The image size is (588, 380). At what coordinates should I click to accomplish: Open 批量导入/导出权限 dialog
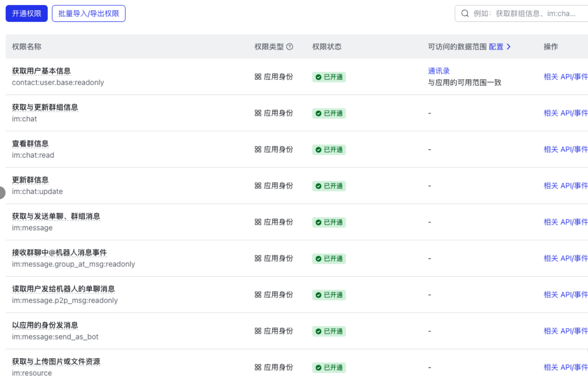(88, 14)
